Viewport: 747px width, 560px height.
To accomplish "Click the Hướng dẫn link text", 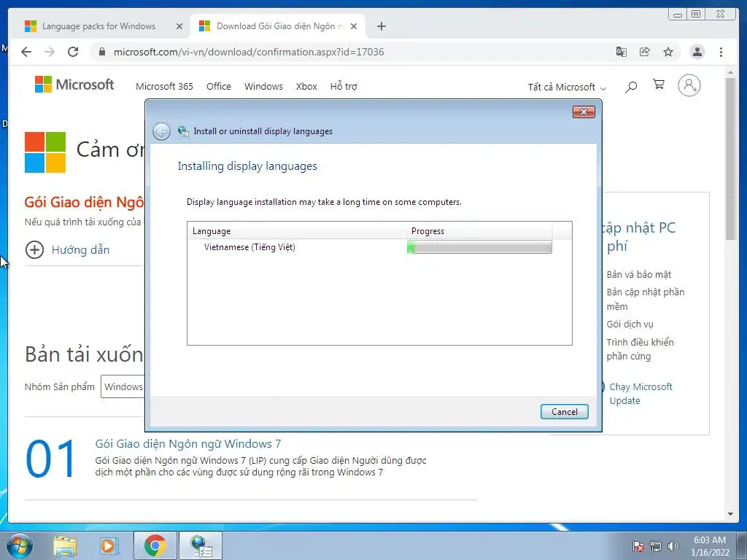I will [x=80, y=250].
